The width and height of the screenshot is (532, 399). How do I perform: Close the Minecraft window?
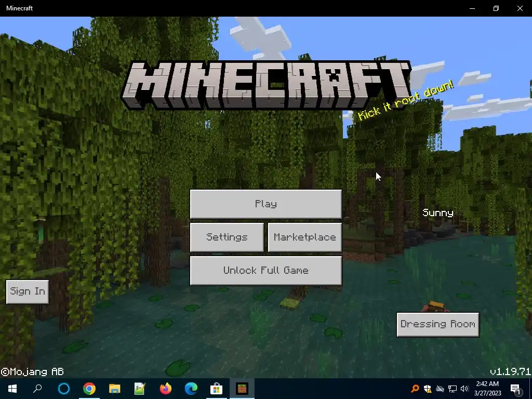pos(520,8)
